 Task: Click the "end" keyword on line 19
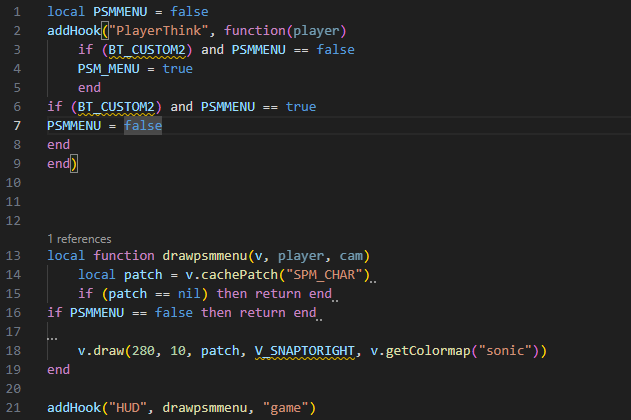coord(58,370)
